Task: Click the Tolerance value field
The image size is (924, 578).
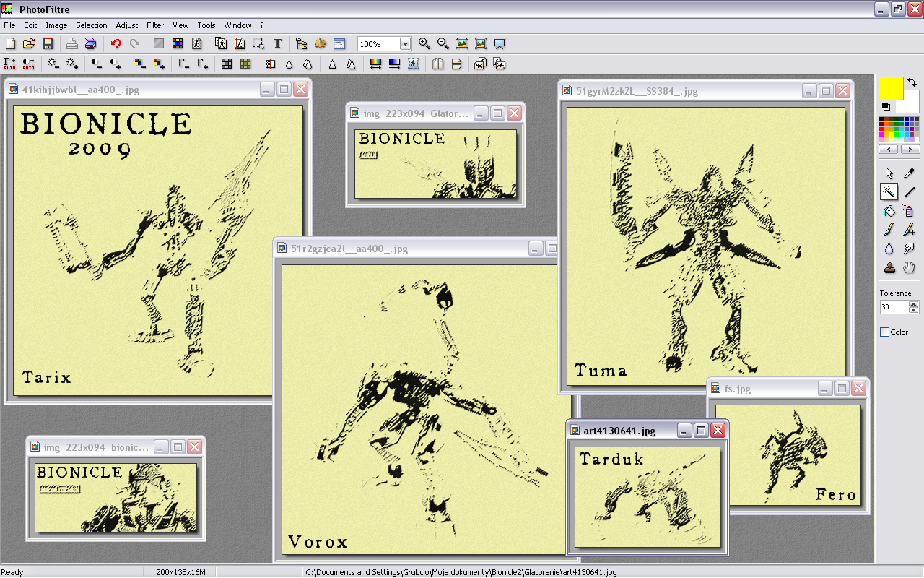Action: [894, 307]
